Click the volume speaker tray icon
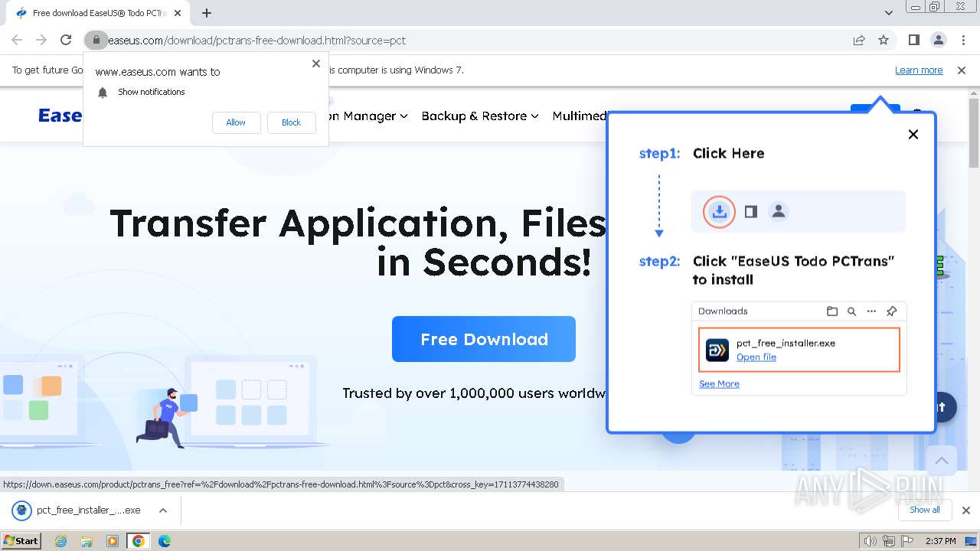Screen dimensions: 980x551 (x=870, y=541)
